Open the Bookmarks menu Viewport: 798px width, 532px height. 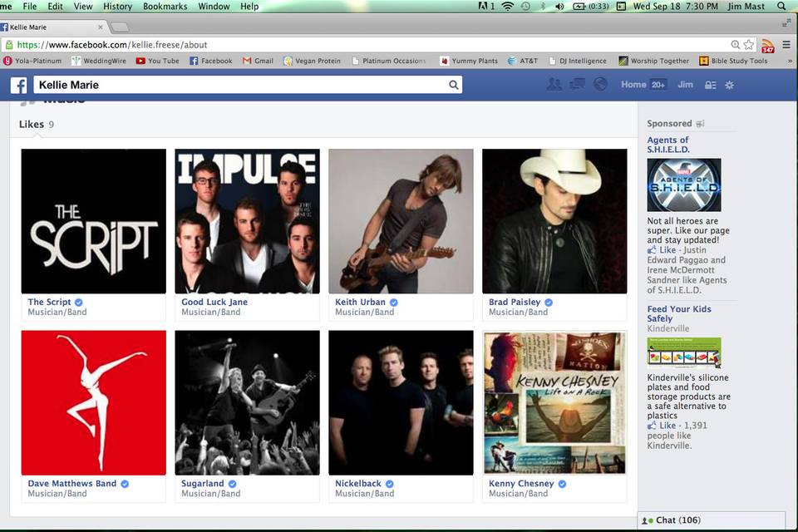[165, 6]
